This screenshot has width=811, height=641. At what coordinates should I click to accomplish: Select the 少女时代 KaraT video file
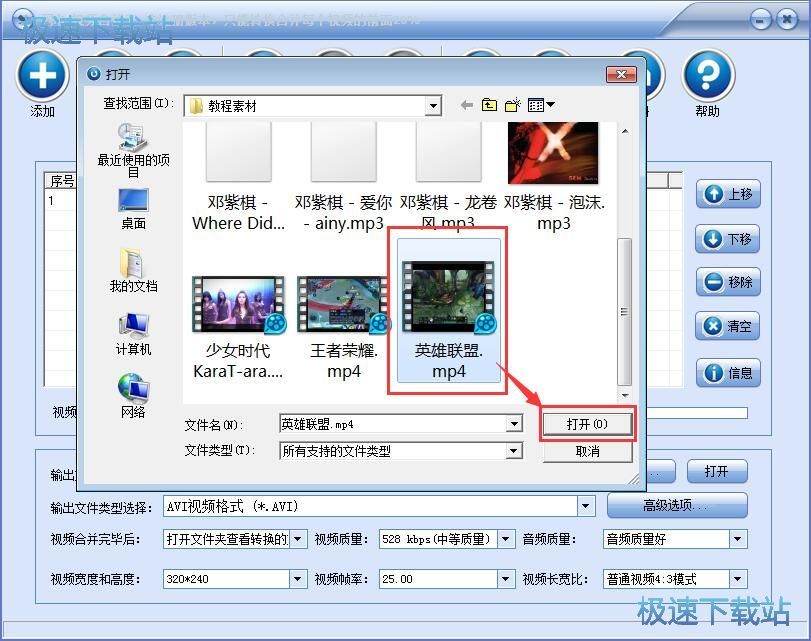point(238,308)
